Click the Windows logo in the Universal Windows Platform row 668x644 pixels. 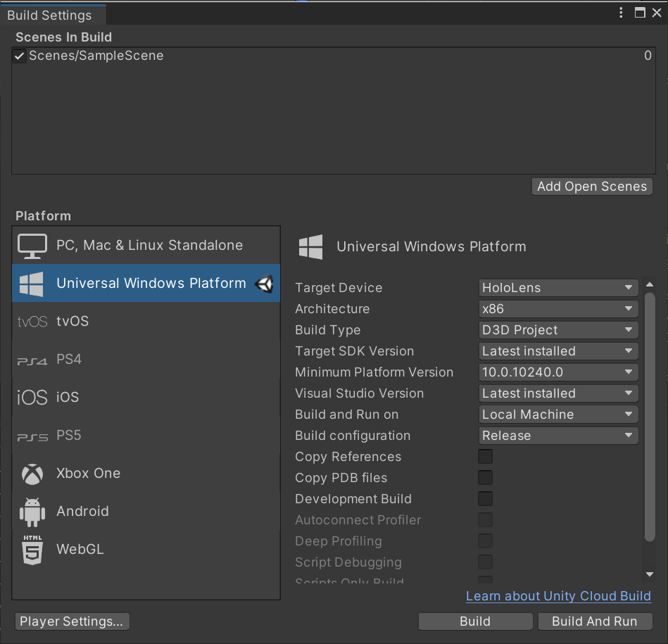point(31,284)
